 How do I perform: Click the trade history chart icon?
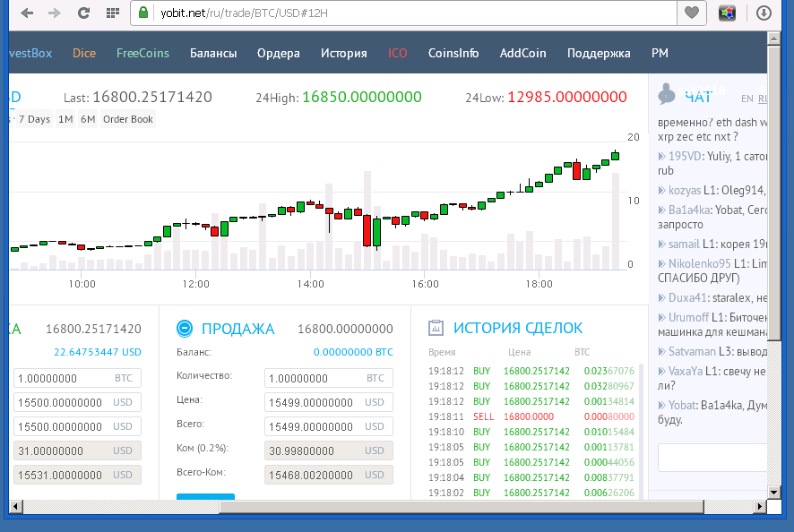click(436, 328)
